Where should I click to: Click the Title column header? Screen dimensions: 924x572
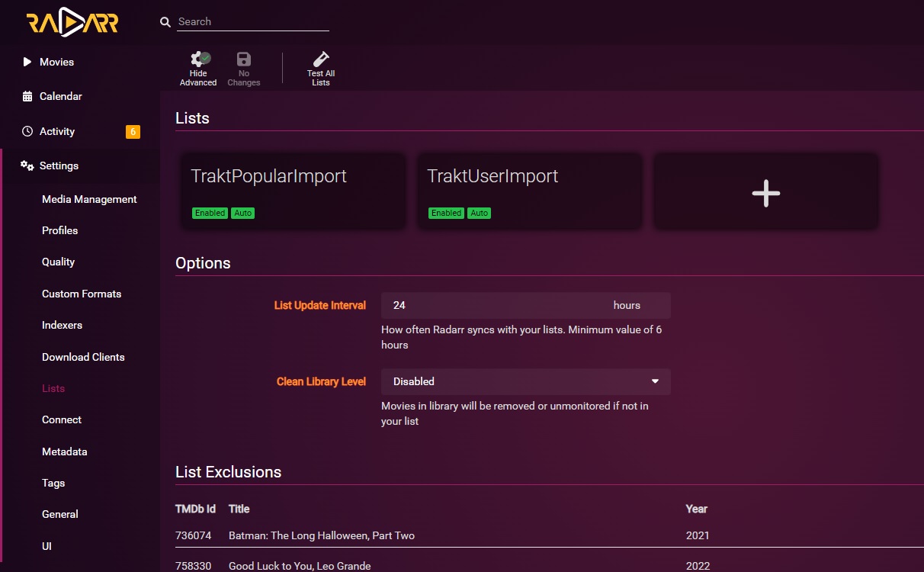point(239,509)
